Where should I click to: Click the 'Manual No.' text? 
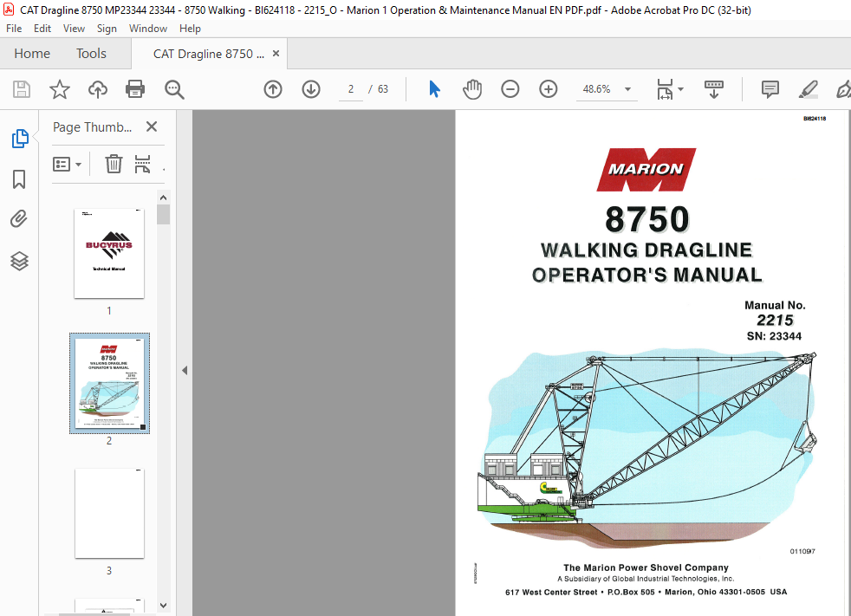(x=775, y=305)
